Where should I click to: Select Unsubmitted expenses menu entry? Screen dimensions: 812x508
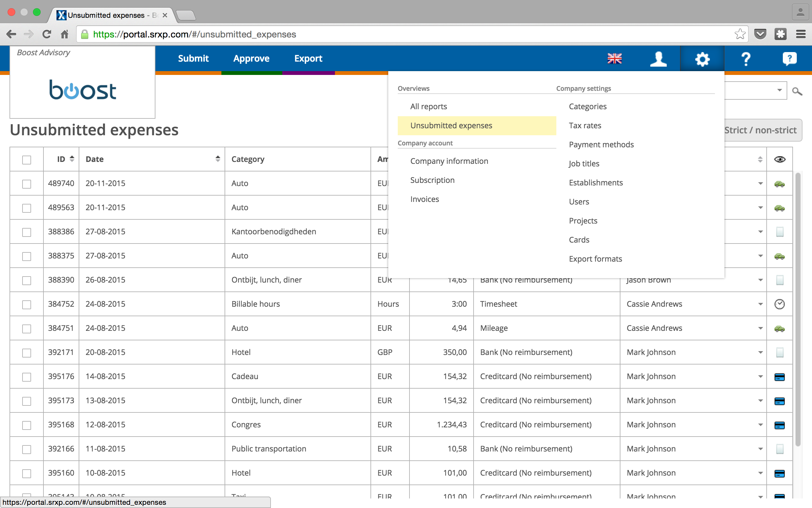[x=477, y=126]
